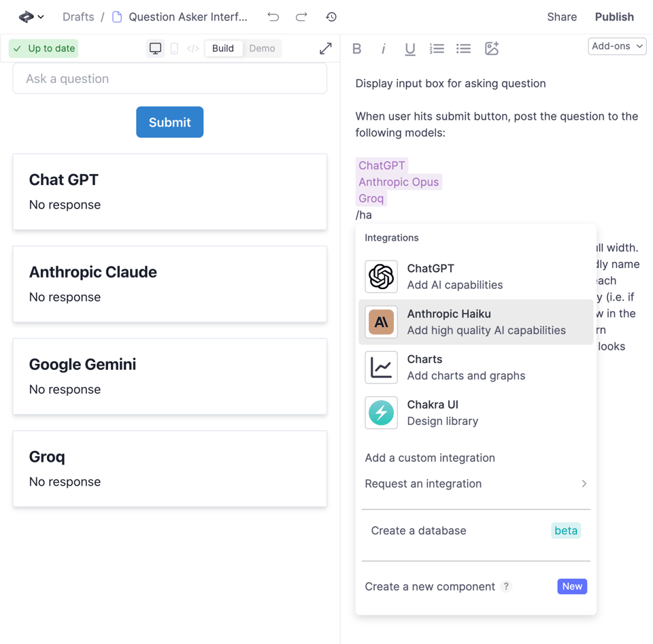653x644 pixels.
Task: Select the Build tab
Action: click(x=223, y=48)
